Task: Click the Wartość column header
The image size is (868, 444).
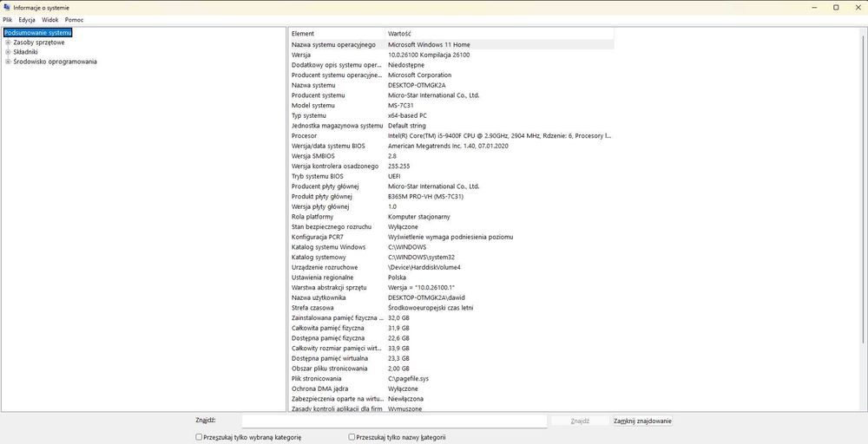Action: [x=499, y=34]
